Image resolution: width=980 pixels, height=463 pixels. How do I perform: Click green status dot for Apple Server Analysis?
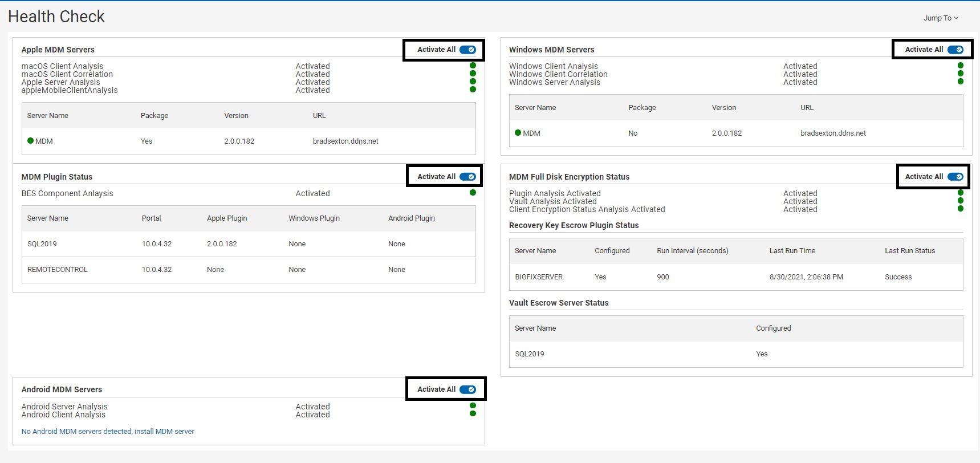pos(473,82)
